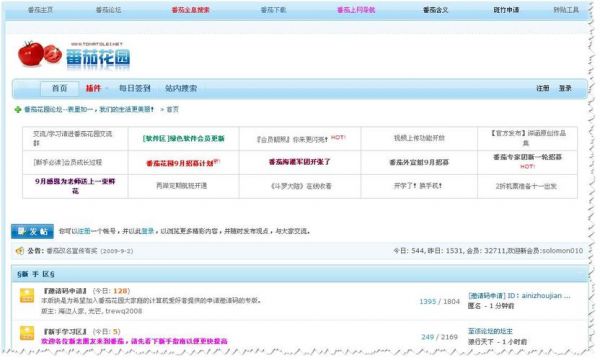Open the 番茄专家团新一轮招募 link

(x=527, y=157)
